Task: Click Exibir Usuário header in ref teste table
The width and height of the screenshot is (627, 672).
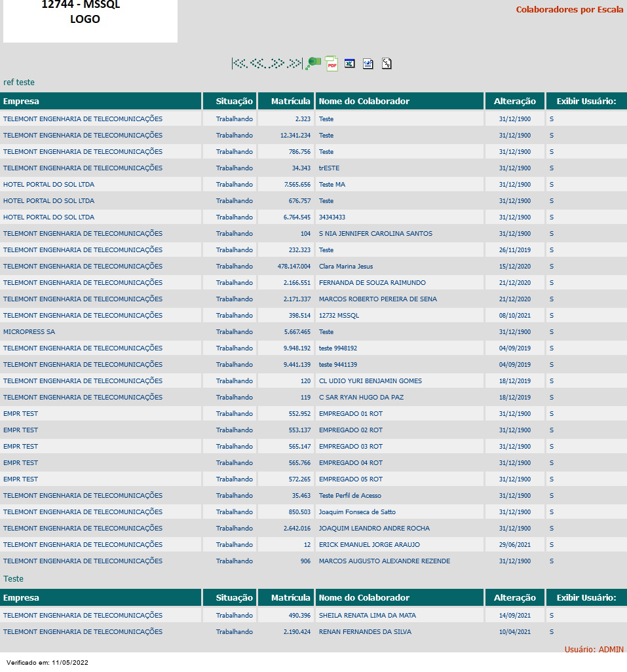Action: point(586,101)
